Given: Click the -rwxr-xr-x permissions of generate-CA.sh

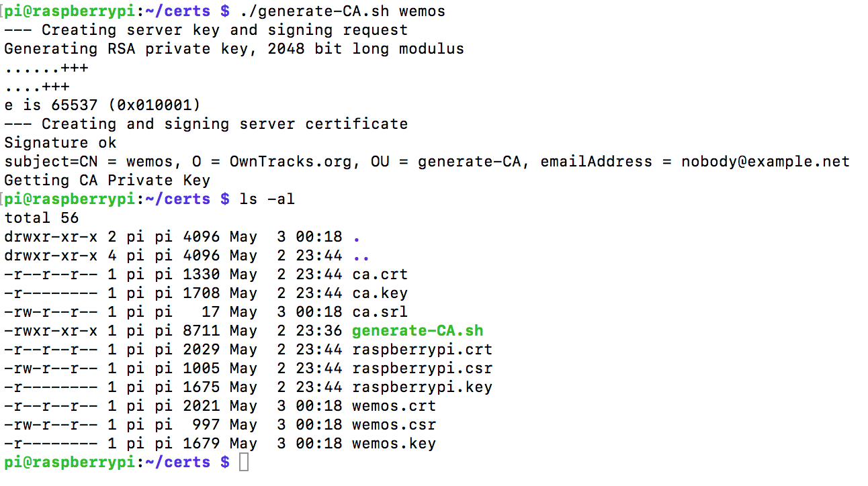Looking at the screenshot, I should pyautogui.click(x=50, y=331).
